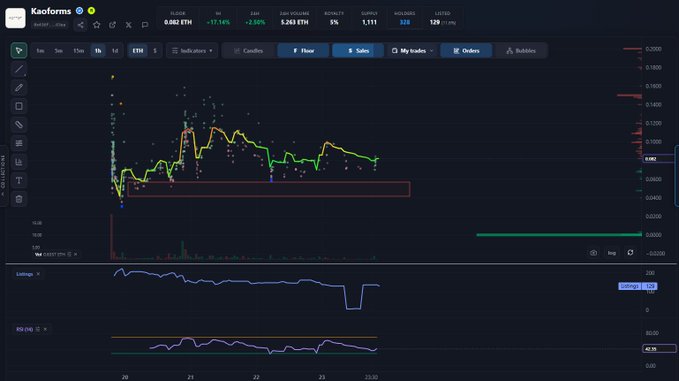The width and height of the screenshot is (679, 381).
Task: Open the Indicators dropdown
Action: [x=192, y=51]
